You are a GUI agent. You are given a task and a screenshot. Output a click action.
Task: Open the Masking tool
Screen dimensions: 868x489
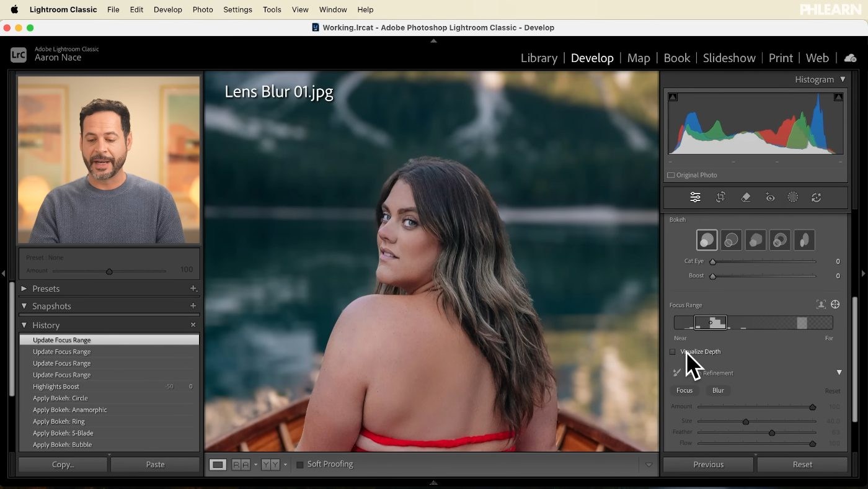click(x=792, y=197)
